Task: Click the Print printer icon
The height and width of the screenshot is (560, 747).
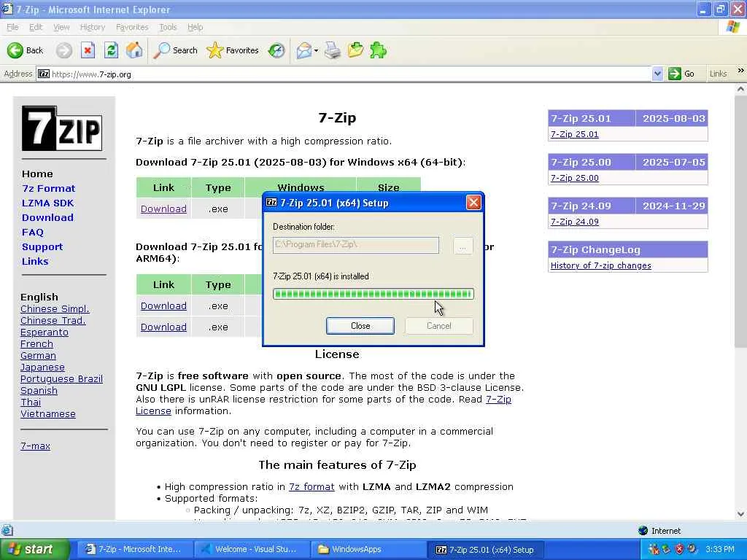Action: coord(333,50)
